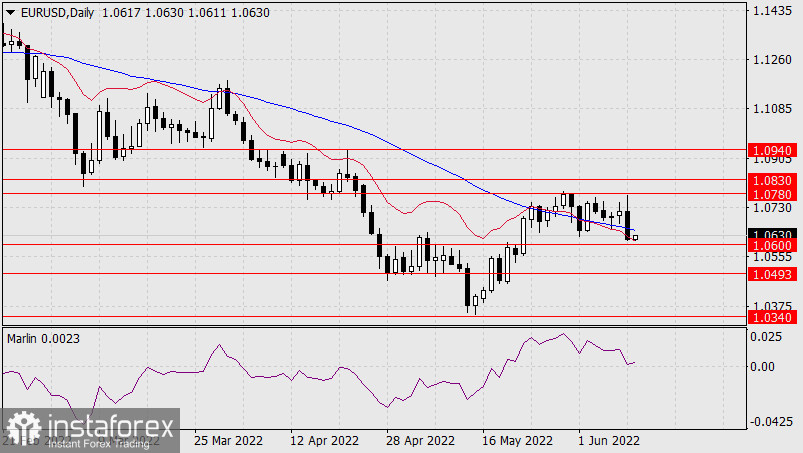Select the 1.0730 price axis value
Image resolution: width=803 pixels, height=453 pixels.
[x=772, y=207]
